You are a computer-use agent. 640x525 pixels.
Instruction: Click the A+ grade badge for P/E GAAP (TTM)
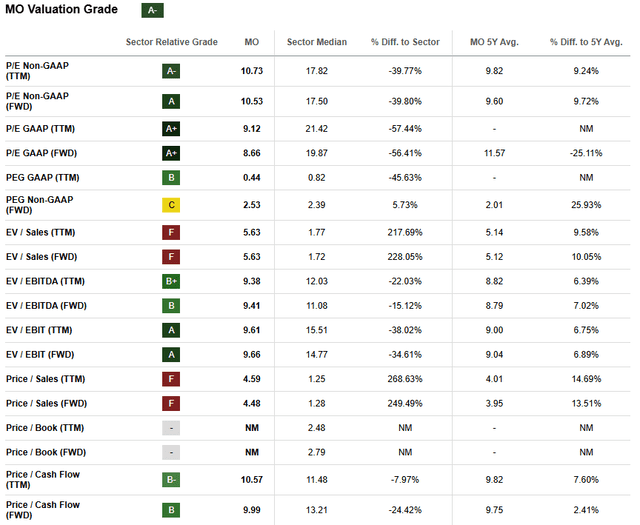point(172,128)
